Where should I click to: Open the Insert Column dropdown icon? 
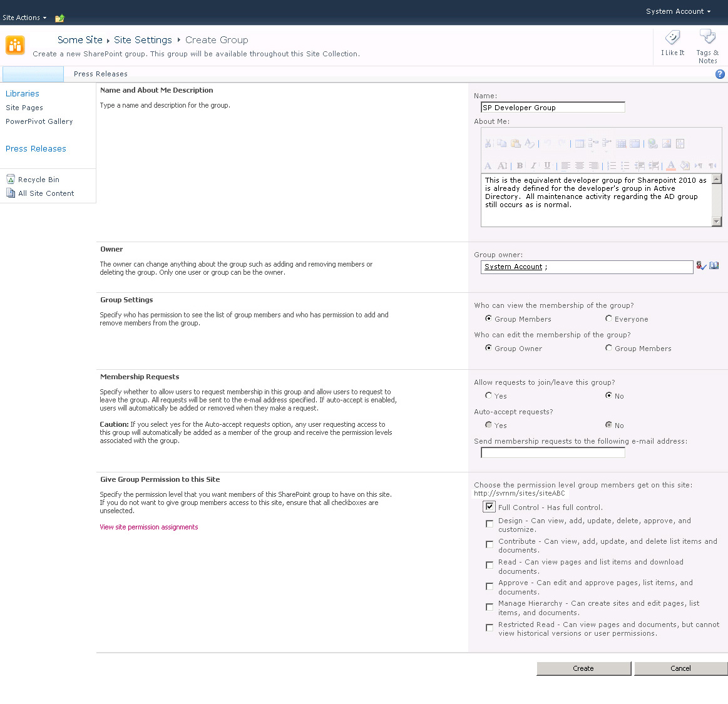point(607,144)
